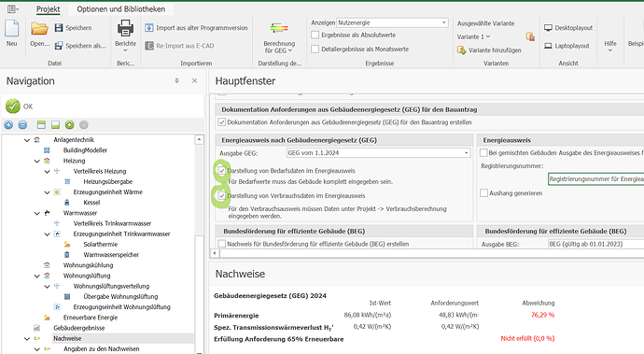Viewport: 644px width, 354px height.
Task: Collapse the Nachweise tree node
Action: 27,338
